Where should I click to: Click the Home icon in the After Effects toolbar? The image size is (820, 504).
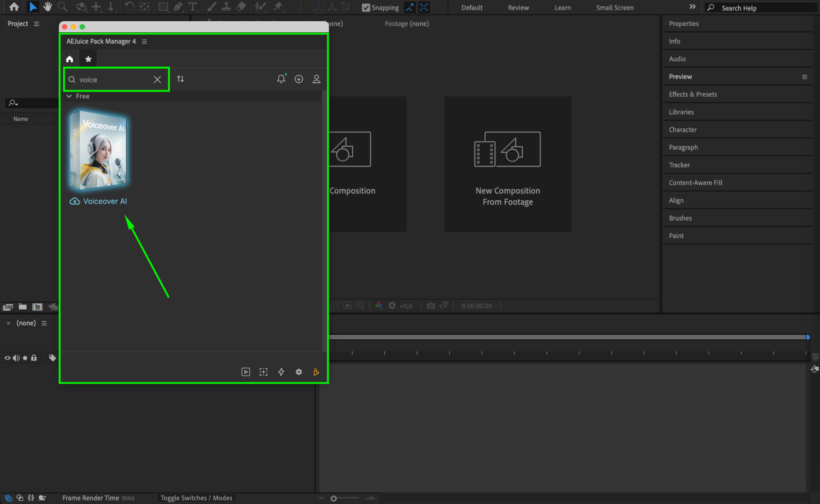click(x=14, y=7)
